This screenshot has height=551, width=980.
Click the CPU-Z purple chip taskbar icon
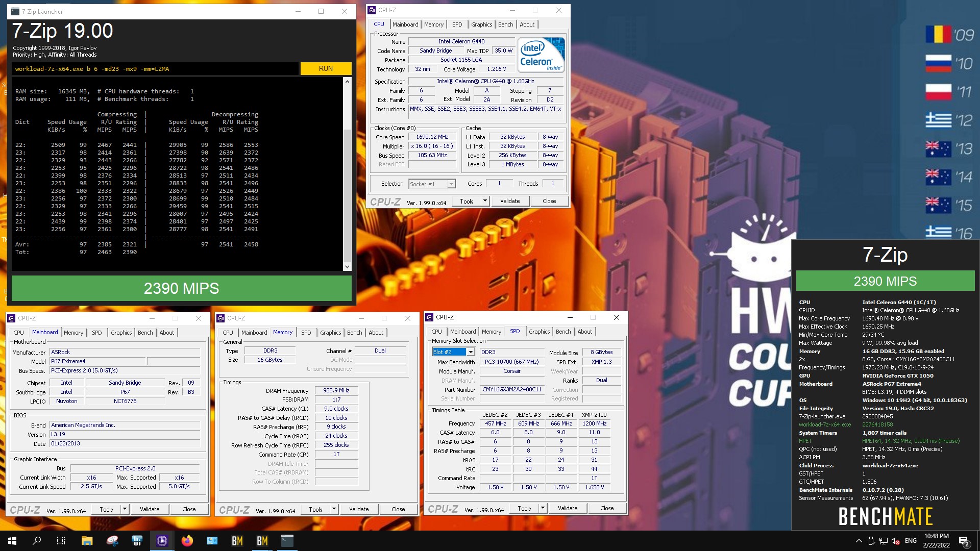162,541
